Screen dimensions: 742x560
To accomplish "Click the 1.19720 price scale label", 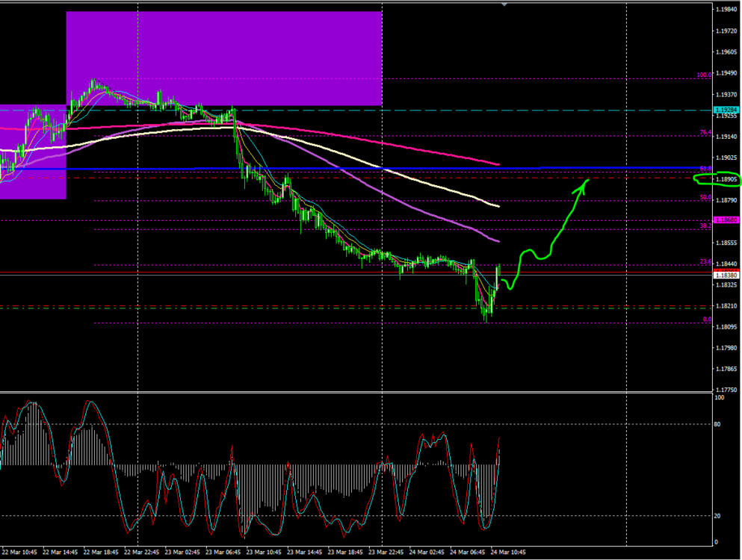I will (726, 31).
